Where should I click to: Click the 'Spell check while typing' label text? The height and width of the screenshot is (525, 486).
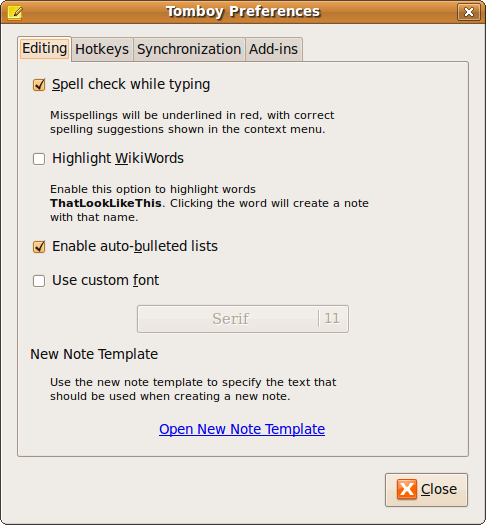tap(131, 84)
